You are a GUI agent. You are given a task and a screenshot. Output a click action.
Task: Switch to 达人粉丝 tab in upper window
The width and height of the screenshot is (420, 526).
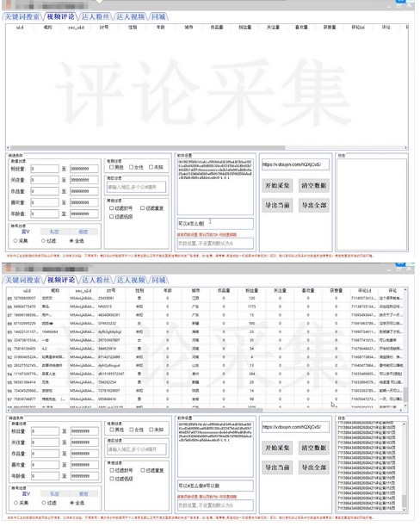coord(96,16)
